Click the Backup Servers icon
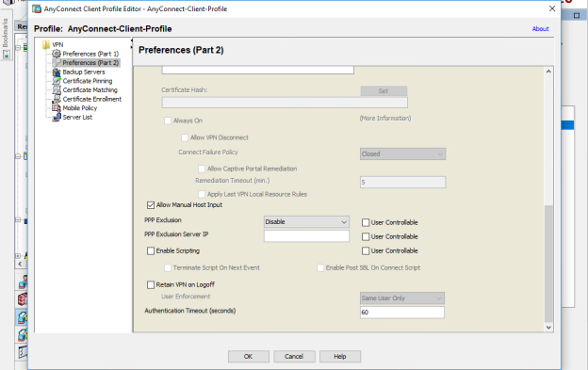 point(57,72)
